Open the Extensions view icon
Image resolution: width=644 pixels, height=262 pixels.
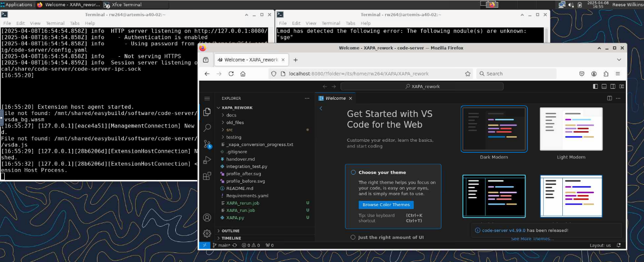207,176
